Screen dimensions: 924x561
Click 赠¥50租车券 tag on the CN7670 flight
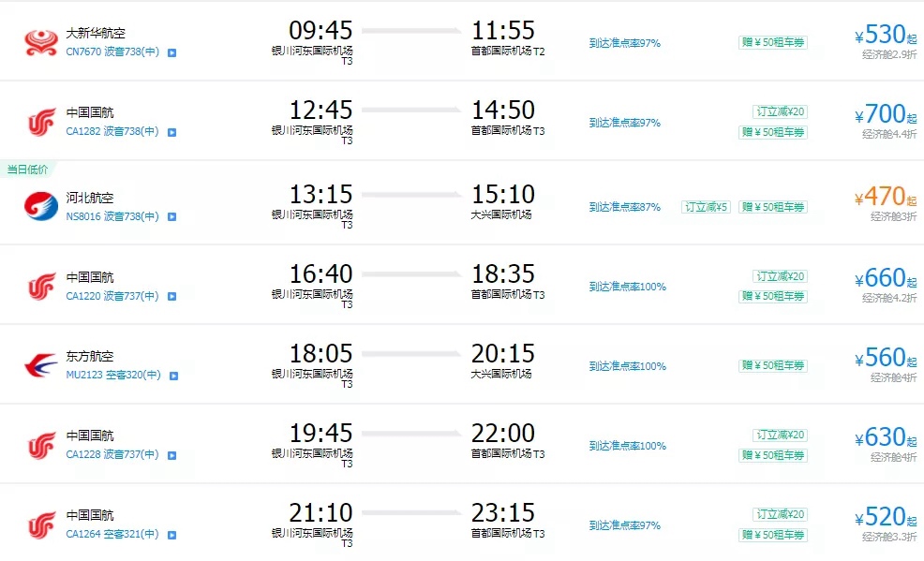(x=772, y=42)
